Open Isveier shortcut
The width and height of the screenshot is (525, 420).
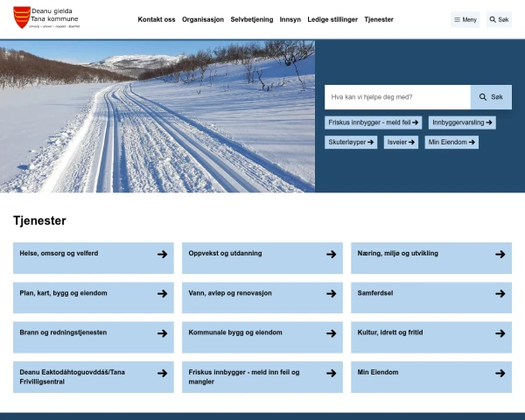pyautogui.click(x=401, y=142)
